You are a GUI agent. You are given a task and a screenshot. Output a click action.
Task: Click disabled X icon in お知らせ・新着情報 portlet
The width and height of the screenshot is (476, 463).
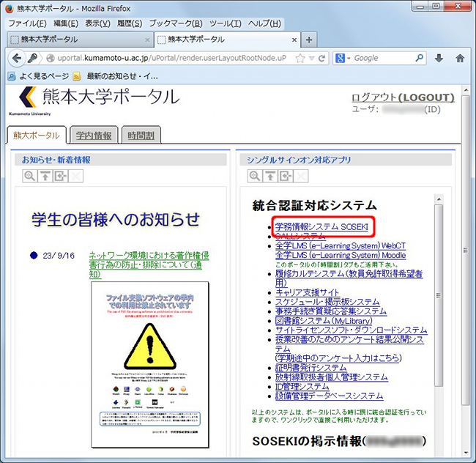tap(76, 176)
